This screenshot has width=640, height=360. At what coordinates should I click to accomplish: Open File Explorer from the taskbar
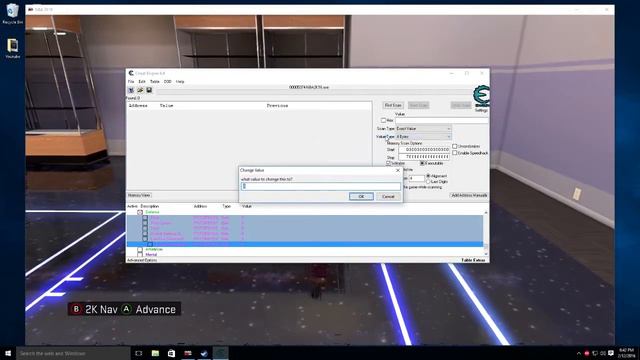(x=155, y=353)
